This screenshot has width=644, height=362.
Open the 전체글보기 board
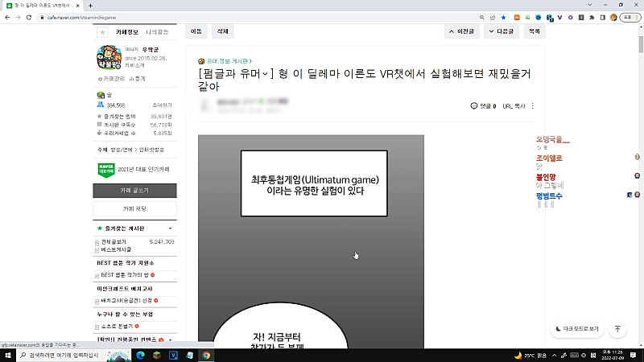coord(114,242)
